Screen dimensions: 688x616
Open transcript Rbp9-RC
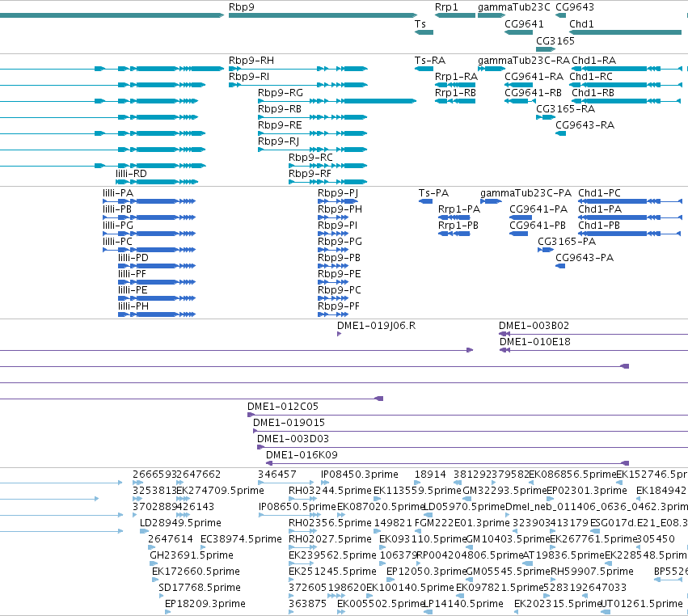310,158
